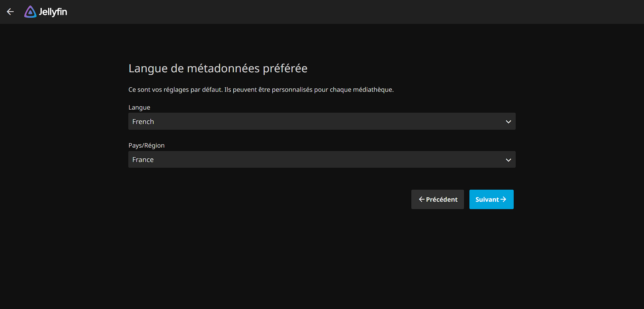Image resolution: width=644 pixels, height=309 pixels.
Task: Click the left arrow icon on Précédent
Action: 421,199
